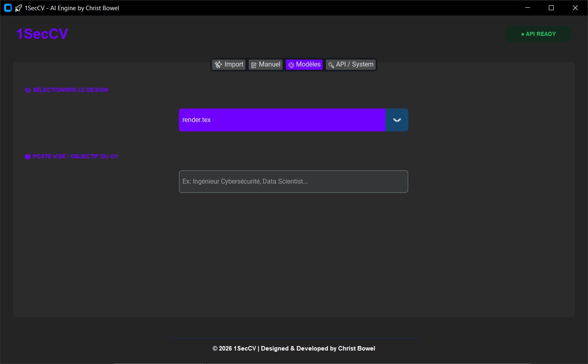This screenshot has width=588, height=364.
Task: Minimize the 1SecCV window
Action: tap(528, 8)
